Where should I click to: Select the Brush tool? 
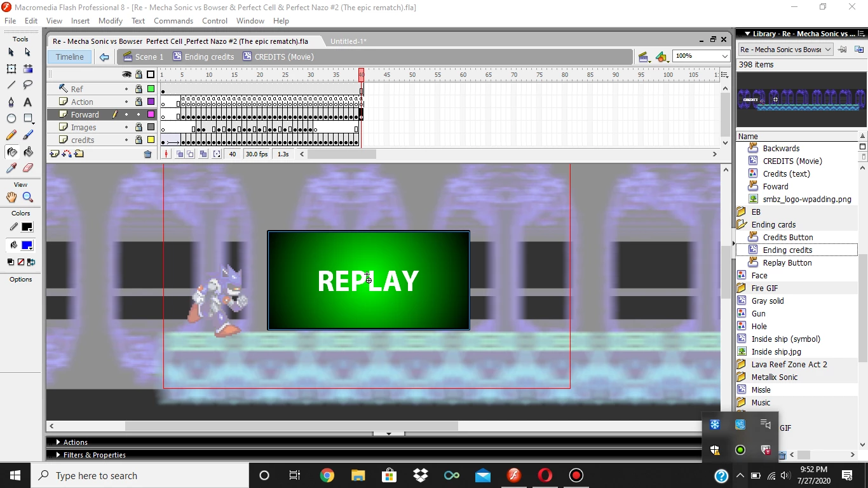[27, 135]
